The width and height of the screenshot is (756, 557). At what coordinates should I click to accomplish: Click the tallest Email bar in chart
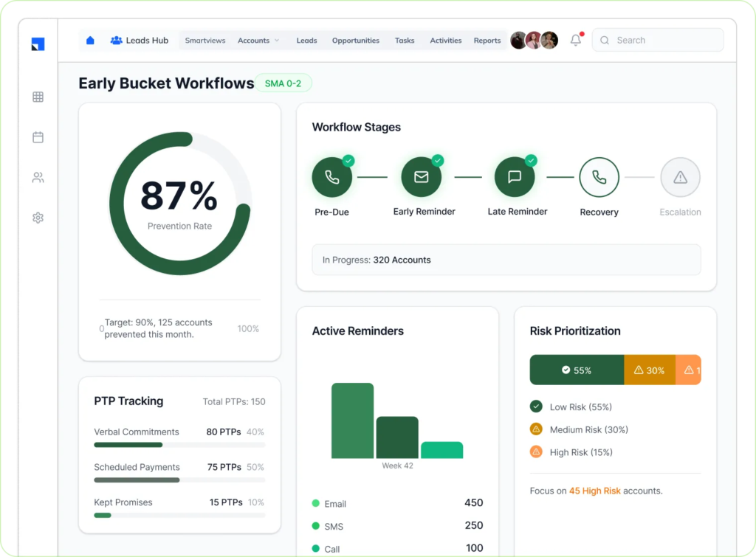tap(352, 421)
